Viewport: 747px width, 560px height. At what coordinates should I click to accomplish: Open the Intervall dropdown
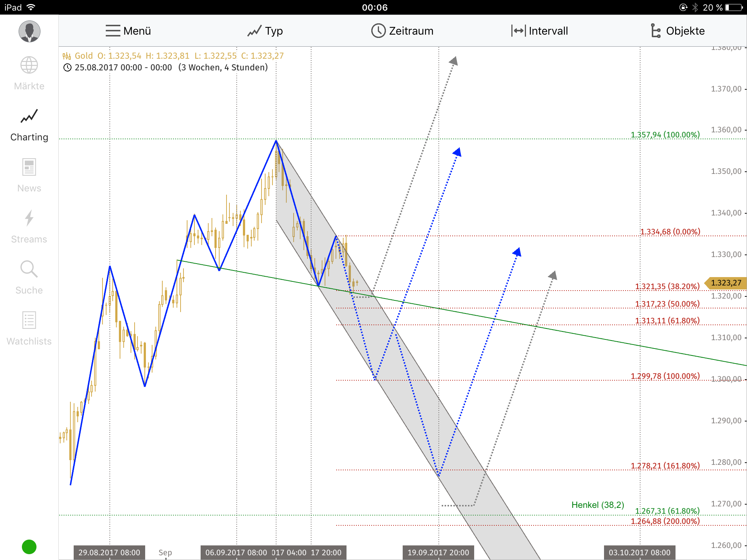pyautogui.click(x=539, y=31)
